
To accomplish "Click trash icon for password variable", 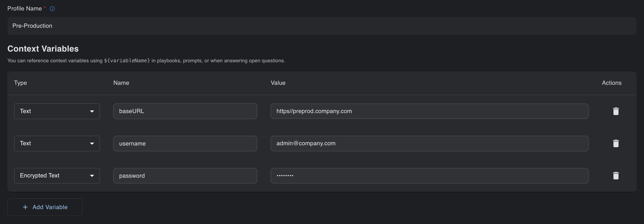I will [616, 176].
